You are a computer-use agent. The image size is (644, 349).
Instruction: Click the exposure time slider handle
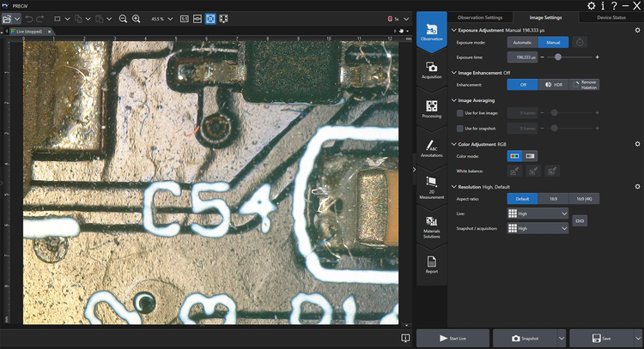tap(558, 57)
